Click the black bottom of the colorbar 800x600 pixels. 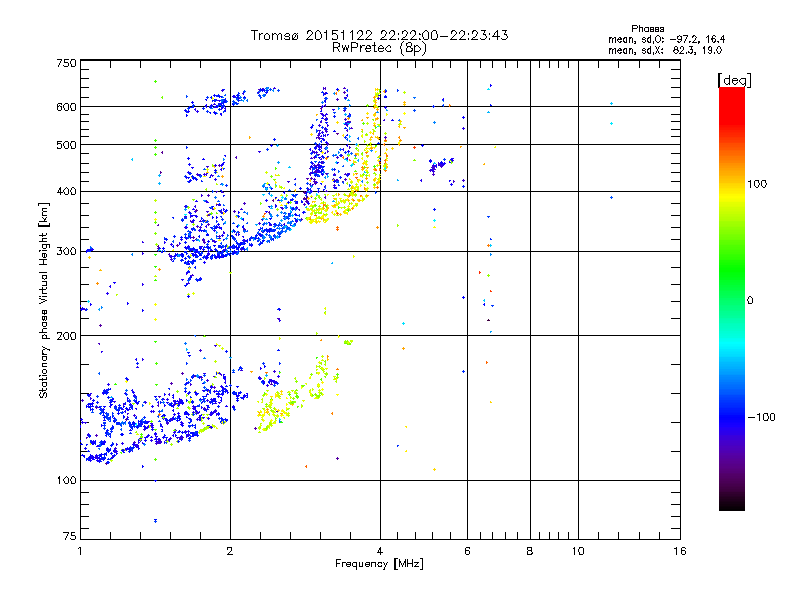pyautogui.click(x=732, y=503)
